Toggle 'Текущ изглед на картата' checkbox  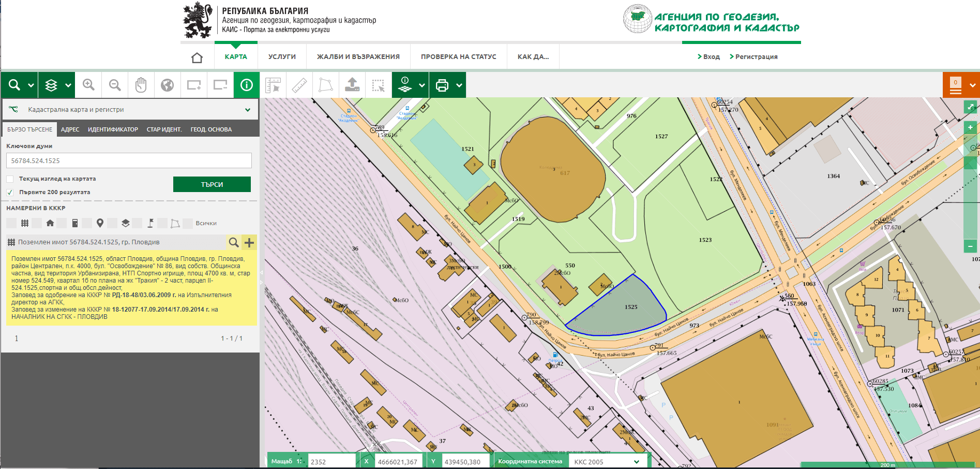pyautogui.click(x=10, y=179)
